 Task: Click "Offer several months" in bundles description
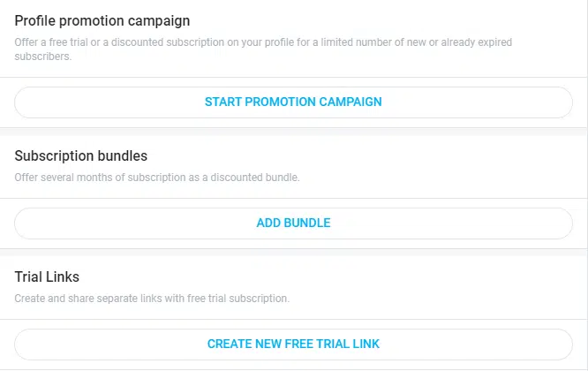click(x=58, y=177)
